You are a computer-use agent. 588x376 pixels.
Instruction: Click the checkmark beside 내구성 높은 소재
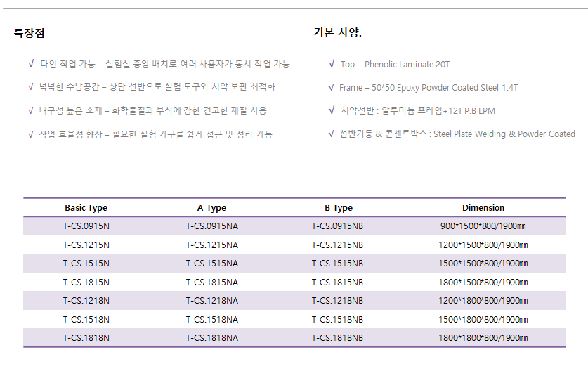coord(31,111)
